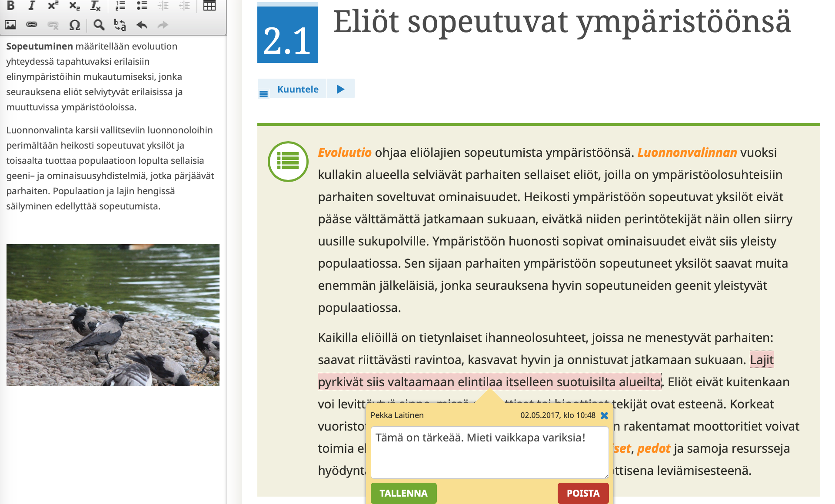Screen dimensions: 835x504
Task: Open the find and replace tool
Action: coord(120,25)
